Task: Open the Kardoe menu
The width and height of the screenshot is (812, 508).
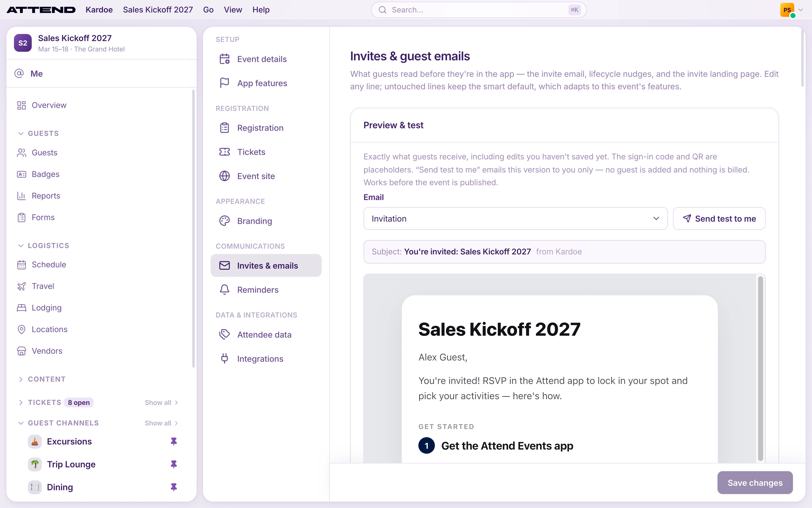Action: click(99, 10)
